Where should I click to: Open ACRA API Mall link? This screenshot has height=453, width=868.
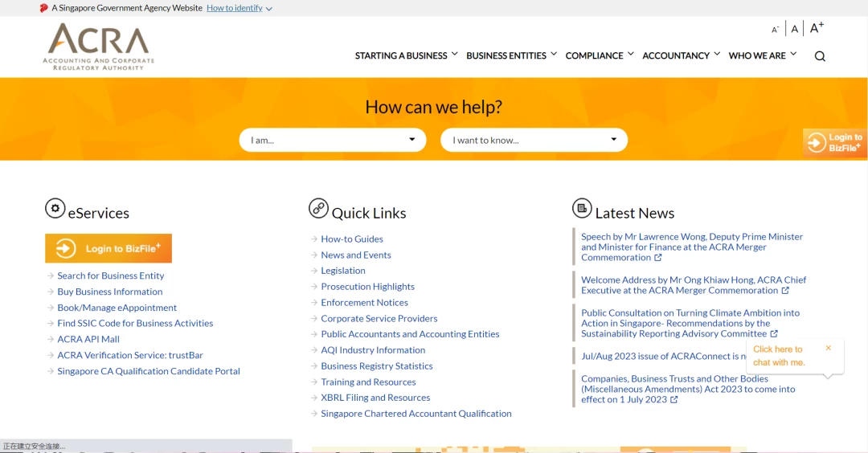[x=88, y=339]
